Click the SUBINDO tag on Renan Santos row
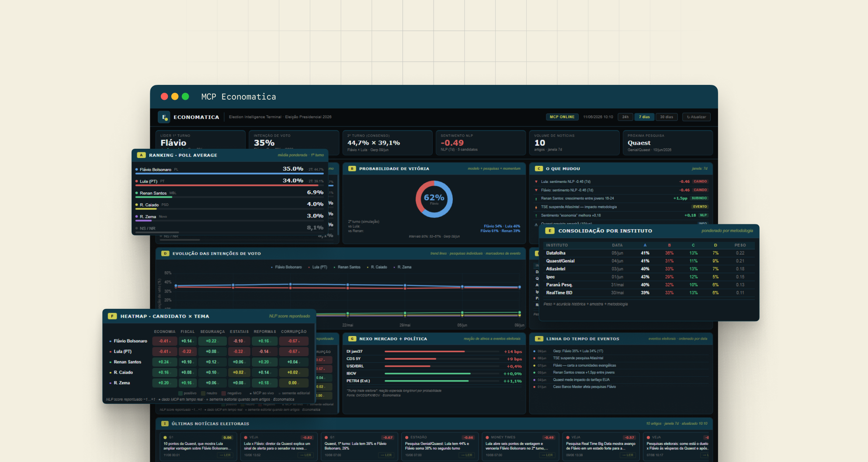The width and height of the screenshot is (868, 462). (699, 198)
